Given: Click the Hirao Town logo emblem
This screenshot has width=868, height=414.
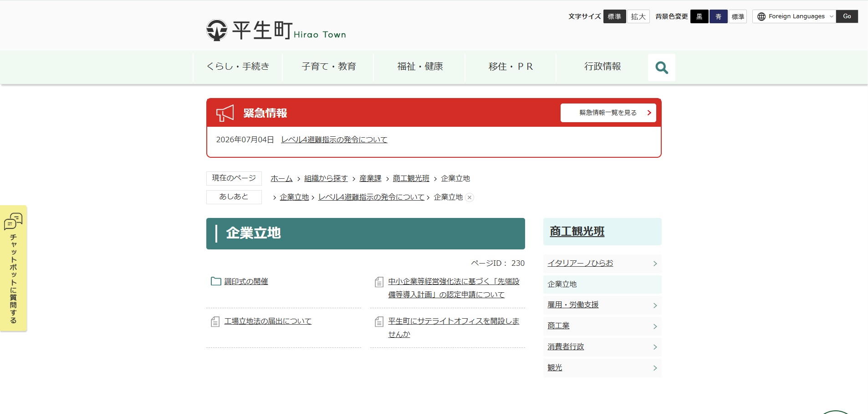Looking at the screenshot, I should (217, 30).
